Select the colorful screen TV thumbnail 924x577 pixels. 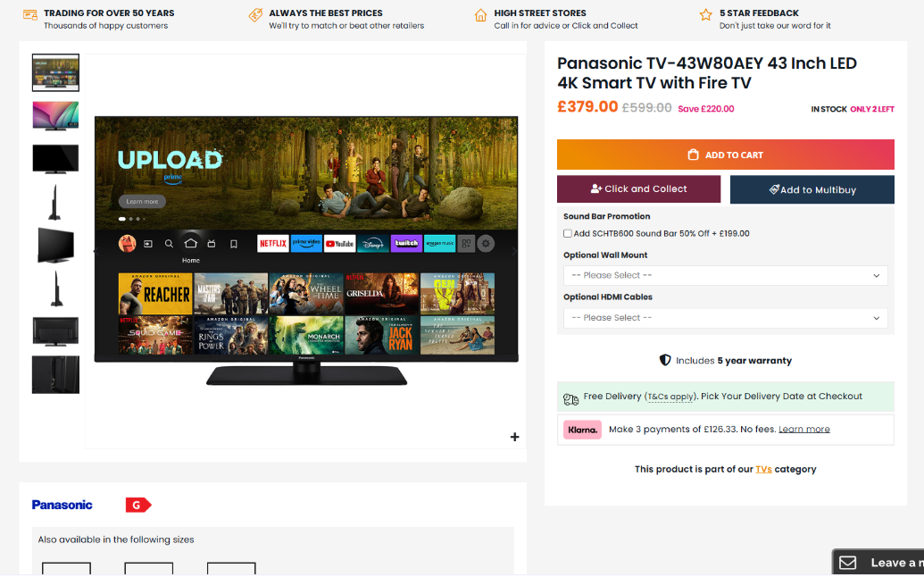click(x=55, y=115)
